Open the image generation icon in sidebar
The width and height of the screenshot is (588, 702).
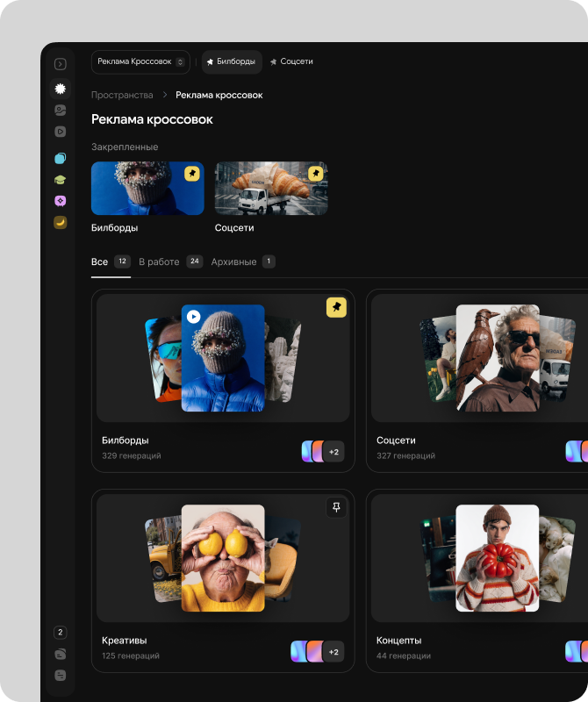[60, 110]
